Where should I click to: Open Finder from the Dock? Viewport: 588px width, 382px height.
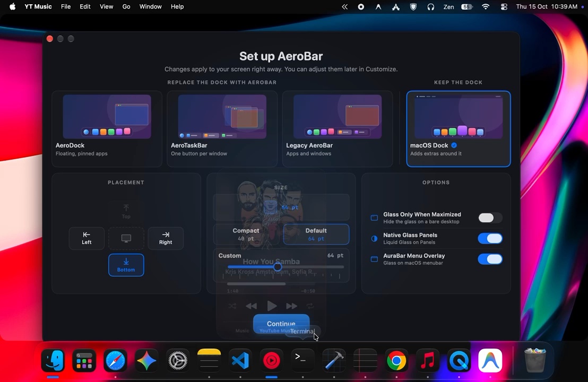(x=53, y=361)
